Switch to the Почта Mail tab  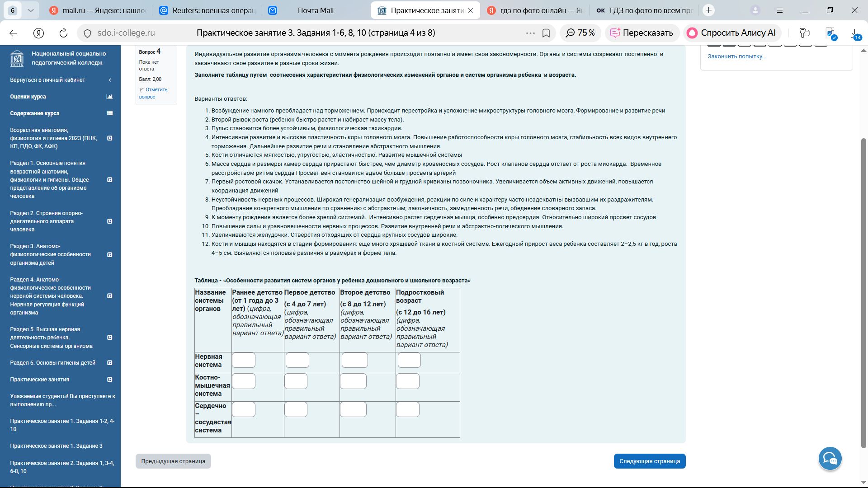(316, 10)
